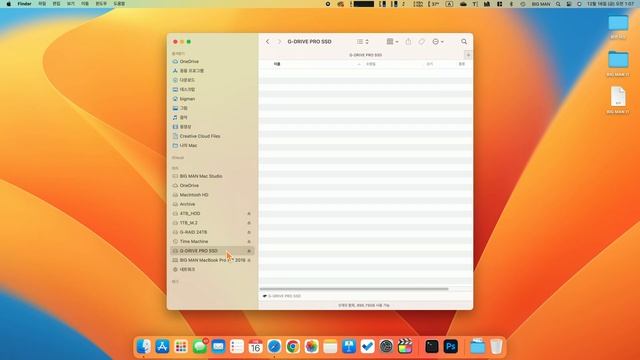Open the bigman home folder in sidebar

click(x=187, y=99)
